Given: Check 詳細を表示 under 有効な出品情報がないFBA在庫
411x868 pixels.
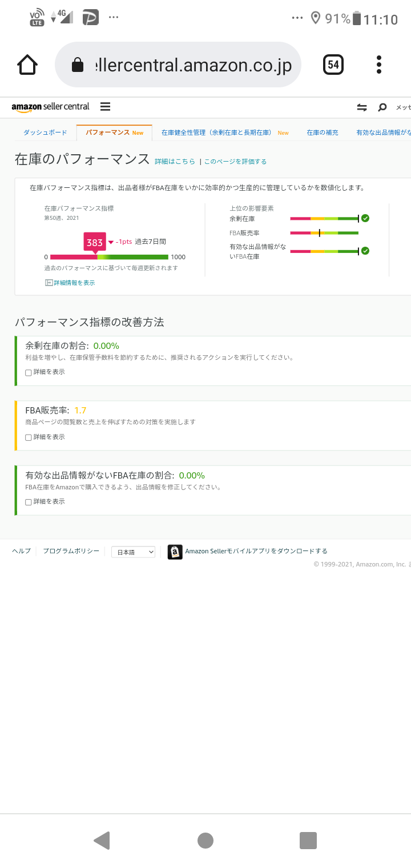Looking at the screenshot, I should click(x=27, y=501).
